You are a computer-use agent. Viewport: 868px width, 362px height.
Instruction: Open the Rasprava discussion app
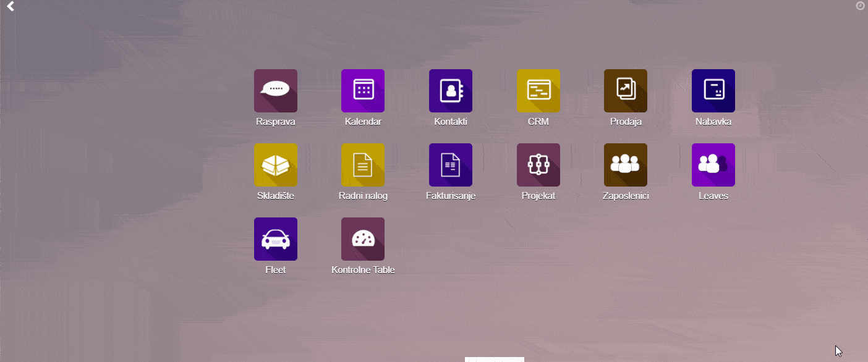tap(275, 91)
